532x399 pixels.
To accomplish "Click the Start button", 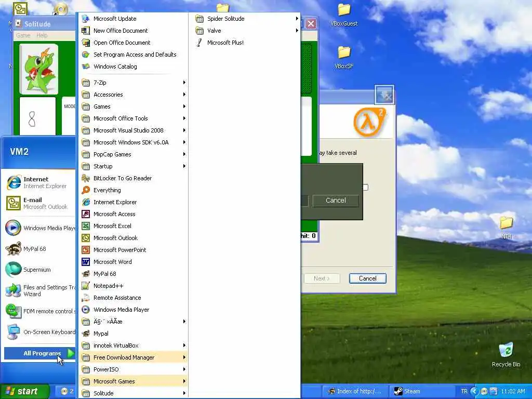I will (x=24, y=391).
